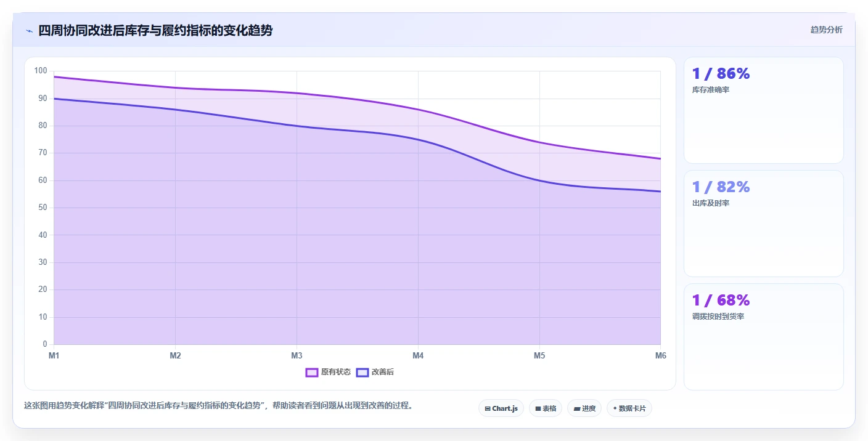This screenshot has width=868, height=441.
Task: Click the 数据卡片 tag's diamond icon
Action: click(x=615, y=408)
